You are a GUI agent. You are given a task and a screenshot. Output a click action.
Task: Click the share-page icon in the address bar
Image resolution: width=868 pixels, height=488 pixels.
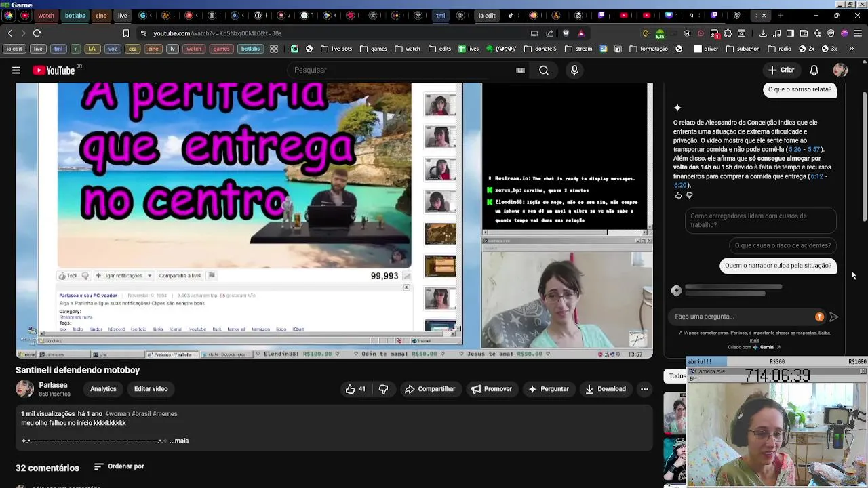pyautogui.click(x=550, y=33)
